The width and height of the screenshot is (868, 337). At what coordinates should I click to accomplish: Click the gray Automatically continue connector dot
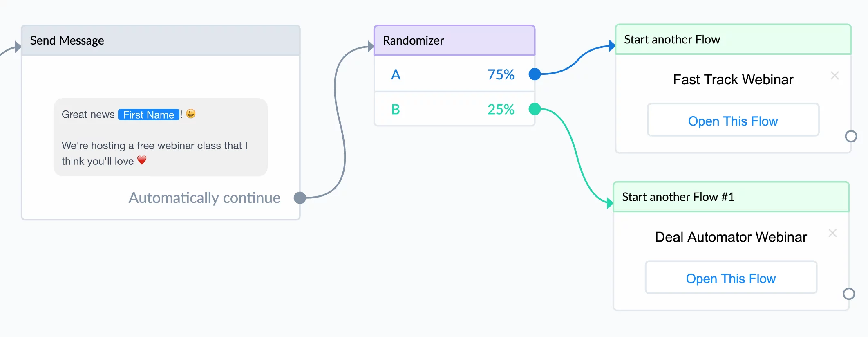[x=300, y=198]
